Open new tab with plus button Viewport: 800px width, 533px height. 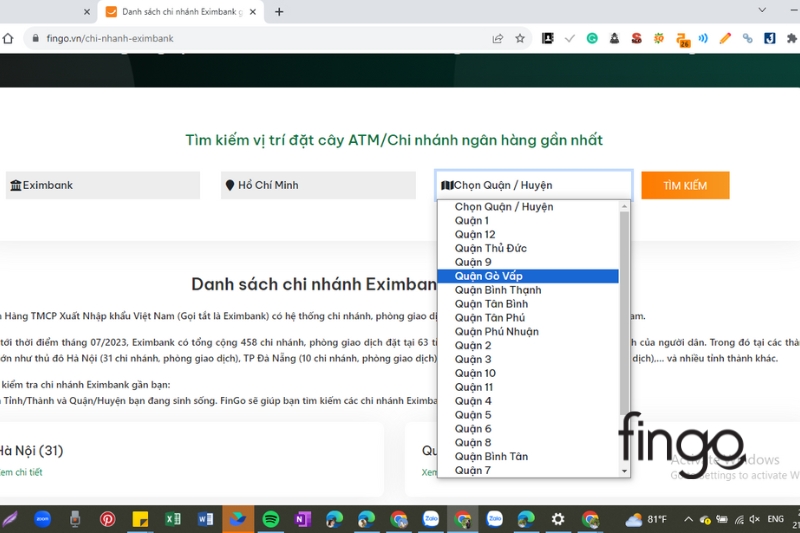coord(279,12)
